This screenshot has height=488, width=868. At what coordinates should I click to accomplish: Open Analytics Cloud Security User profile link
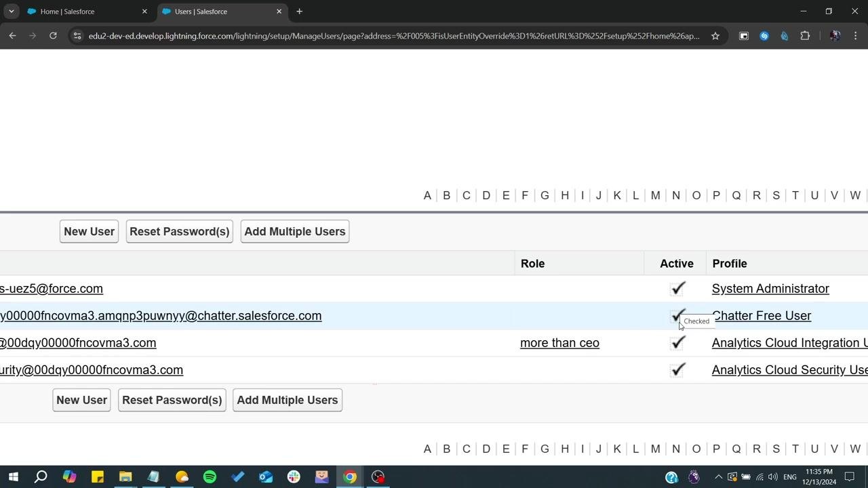pyautogui.click(x=790, y=370)
